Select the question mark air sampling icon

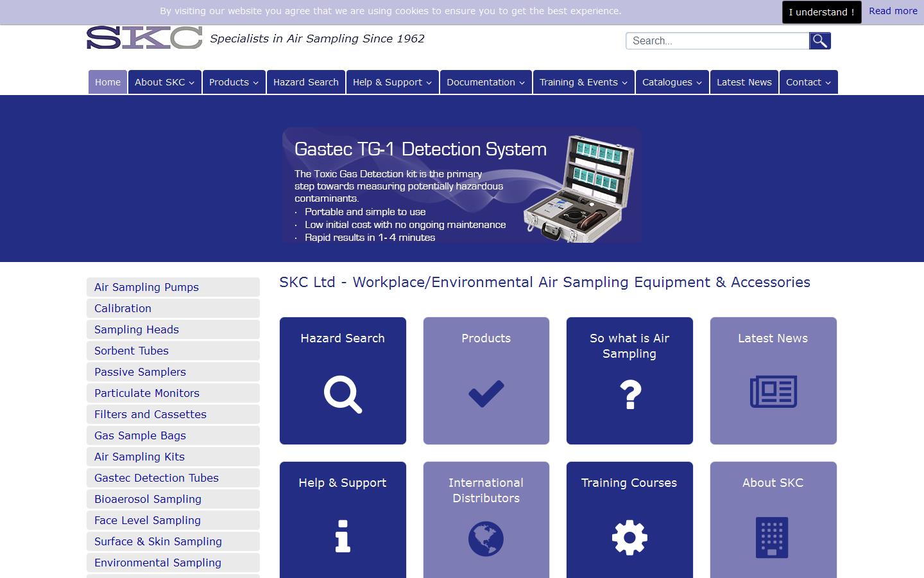629,394
